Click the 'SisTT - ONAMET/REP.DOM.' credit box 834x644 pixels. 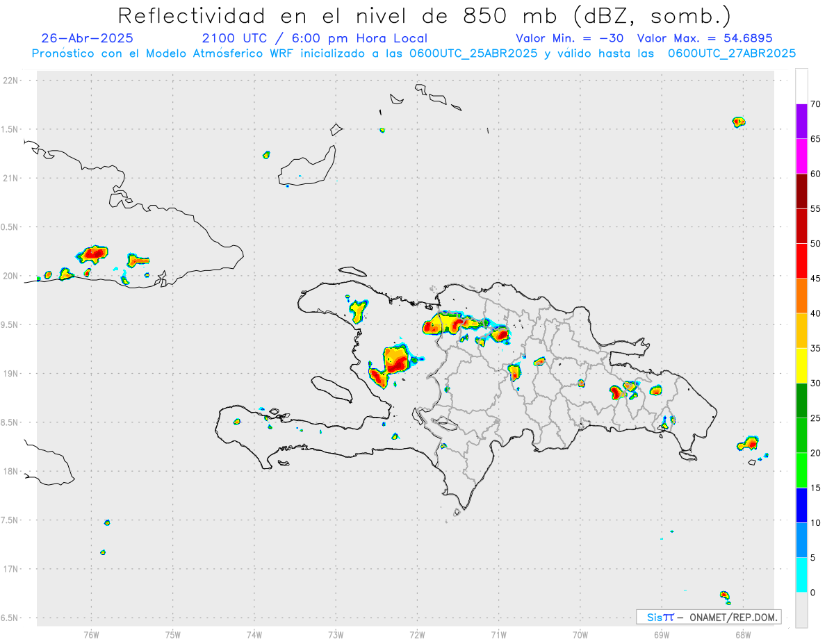pos(708,617)
